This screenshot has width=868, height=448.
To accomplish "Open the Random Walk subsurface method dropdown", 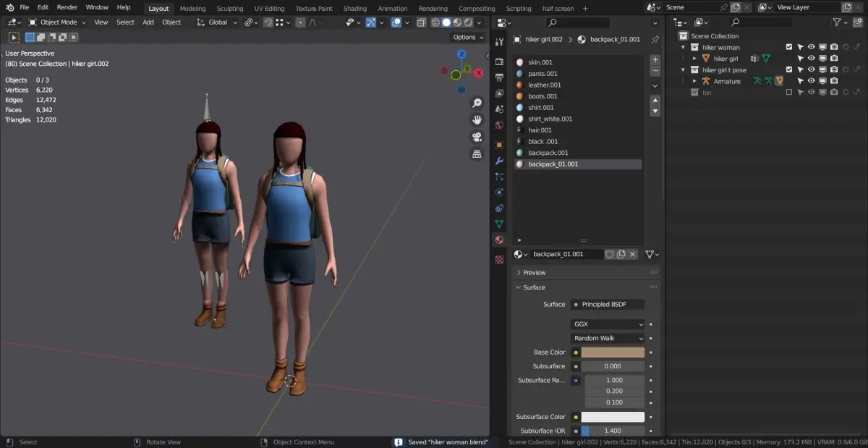I will (608, 338).
